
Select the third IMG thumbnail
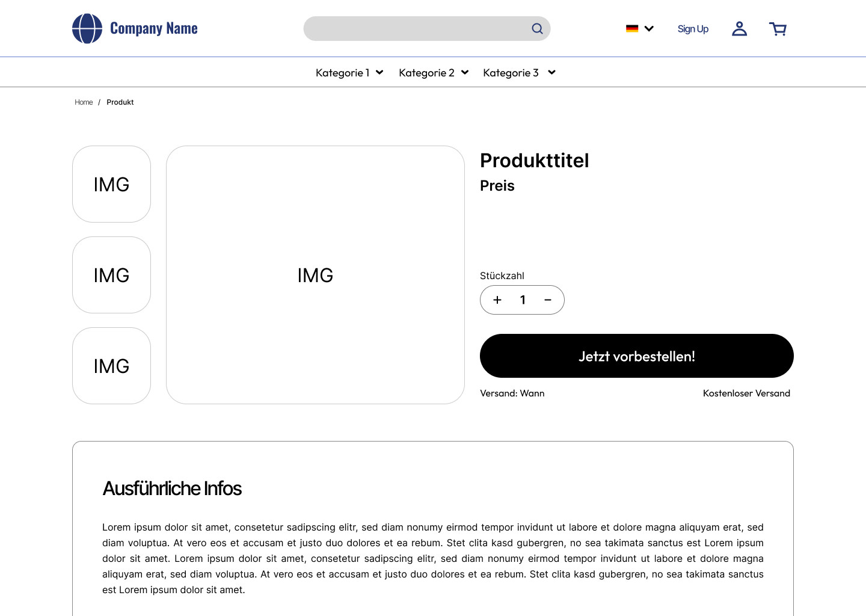[x=111, y=366]
